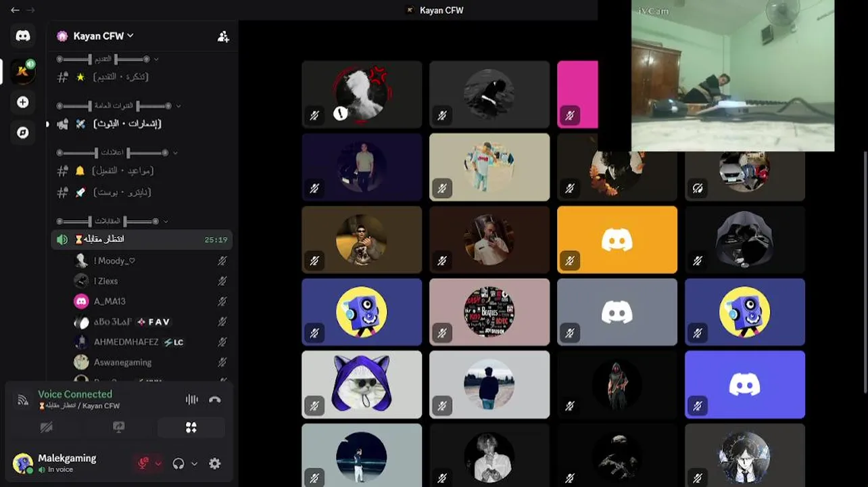
Task: Select انتظار مقابله voice channel
Action: coord(142,239)
